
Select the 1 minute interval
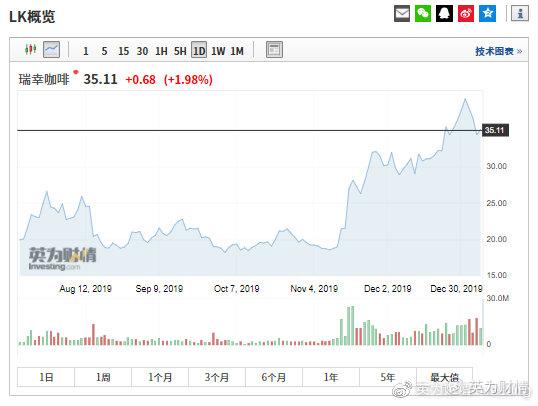click(x=86, y=51)
